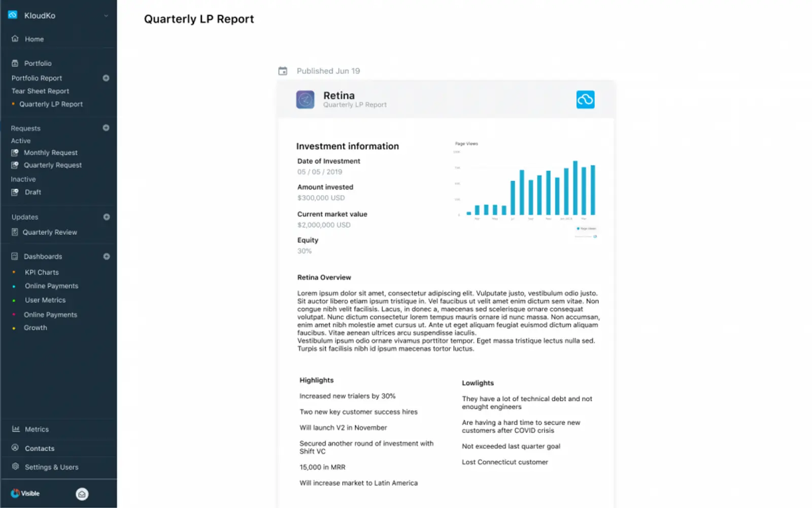Add a new Portfolio Report with plus icon
This screenshot has height=508, width=812.
tap(106, 78)
